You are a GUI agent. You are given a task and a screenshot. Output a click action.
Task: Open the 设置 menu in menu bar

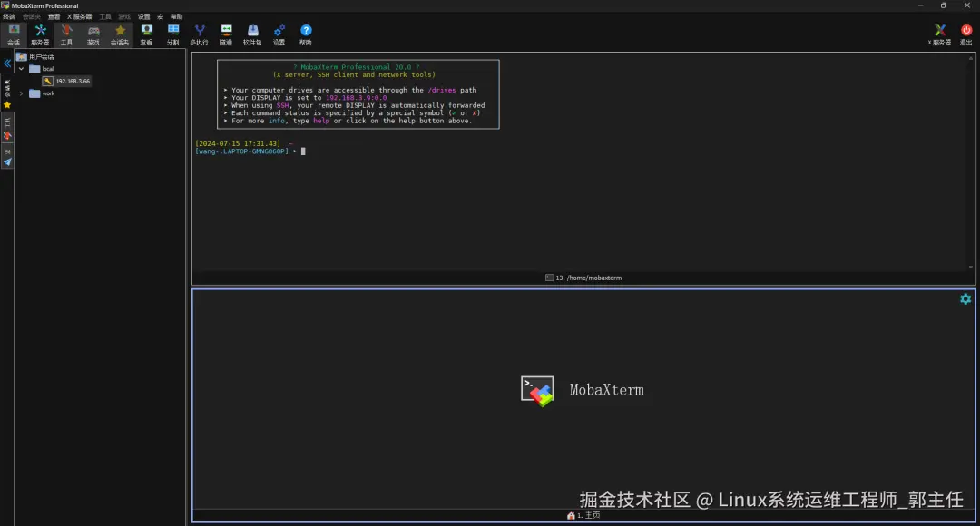pos(143,17)
